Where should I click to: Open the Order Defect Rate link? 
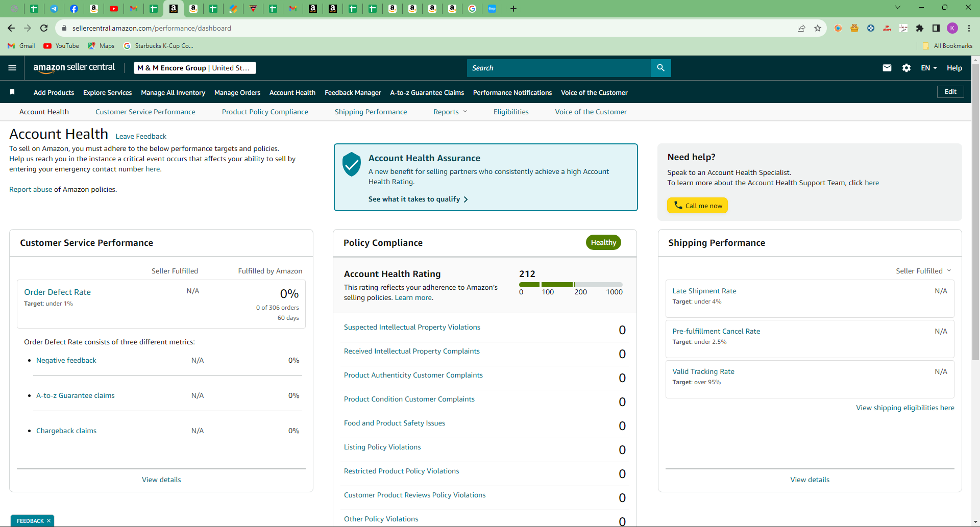[x=57, y=292]
